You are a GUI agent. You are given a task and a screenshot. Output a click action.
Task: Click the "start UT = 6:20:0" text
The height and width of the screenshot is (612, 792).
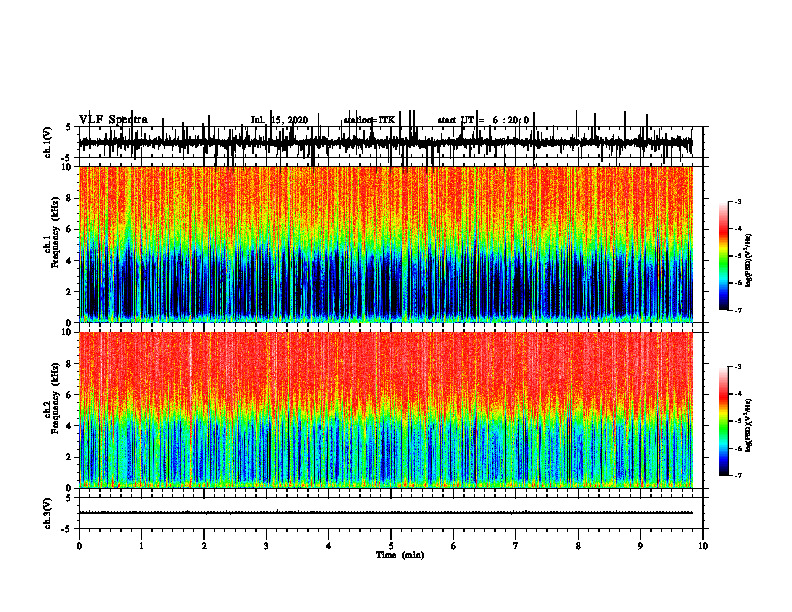click(x=483, y=120)
